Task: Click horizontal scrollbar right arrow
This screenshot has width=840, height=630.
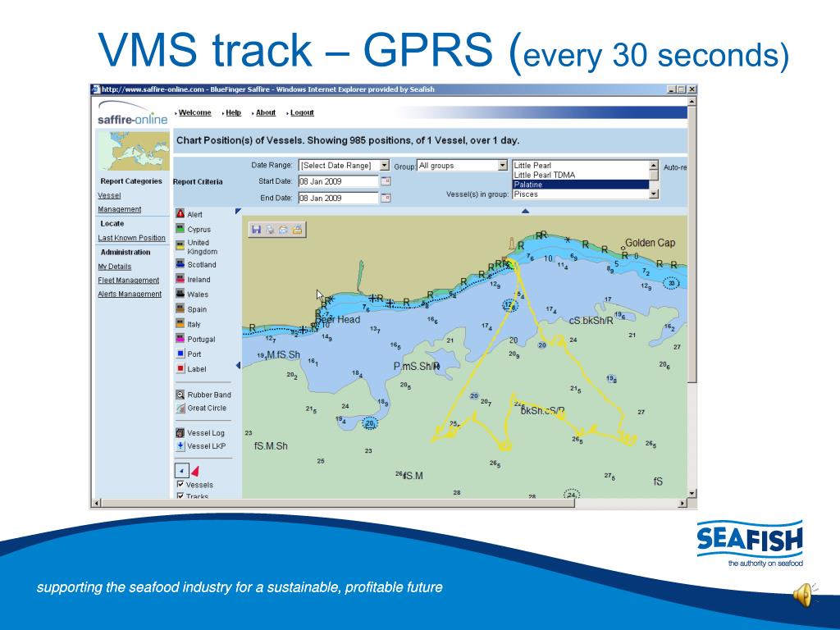Action: pos(682,503)
